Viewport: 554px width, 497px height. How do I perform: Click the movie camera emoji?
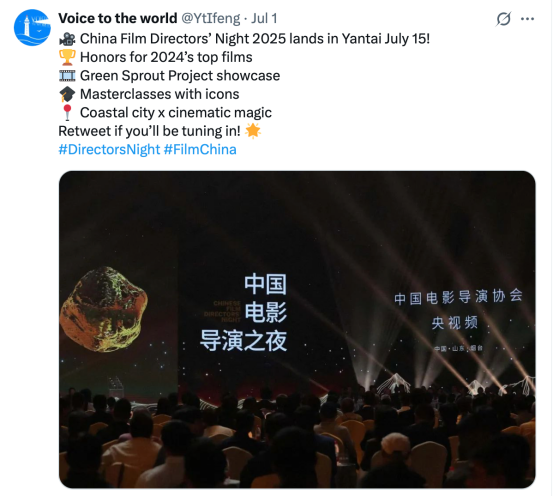point(67,39)
